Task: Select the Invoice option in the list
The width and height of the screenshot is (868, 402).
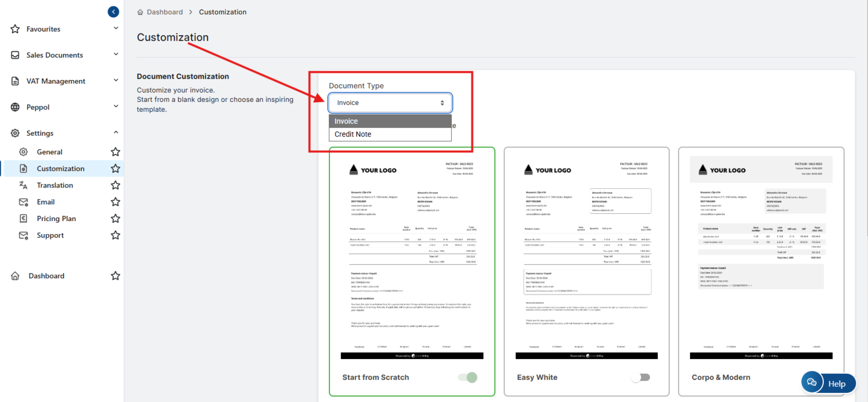Action: tap(346, 121)
